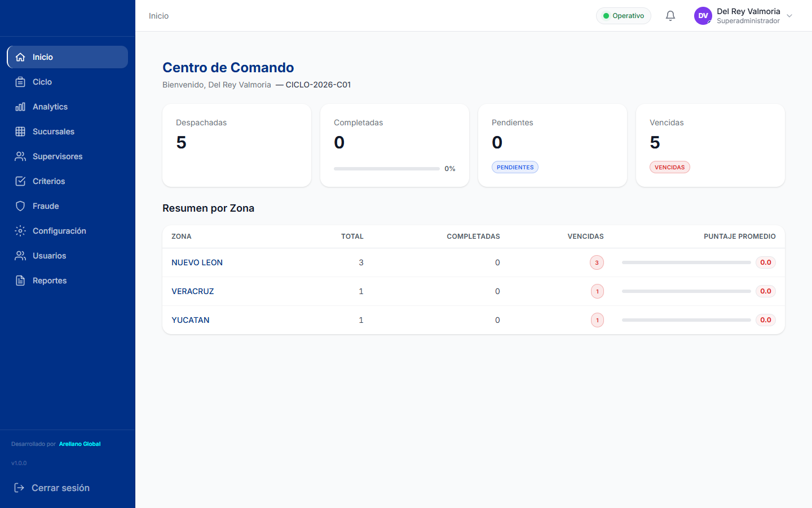
Task: Click the Despachadas value 5
Action: (x=181, y=142)
